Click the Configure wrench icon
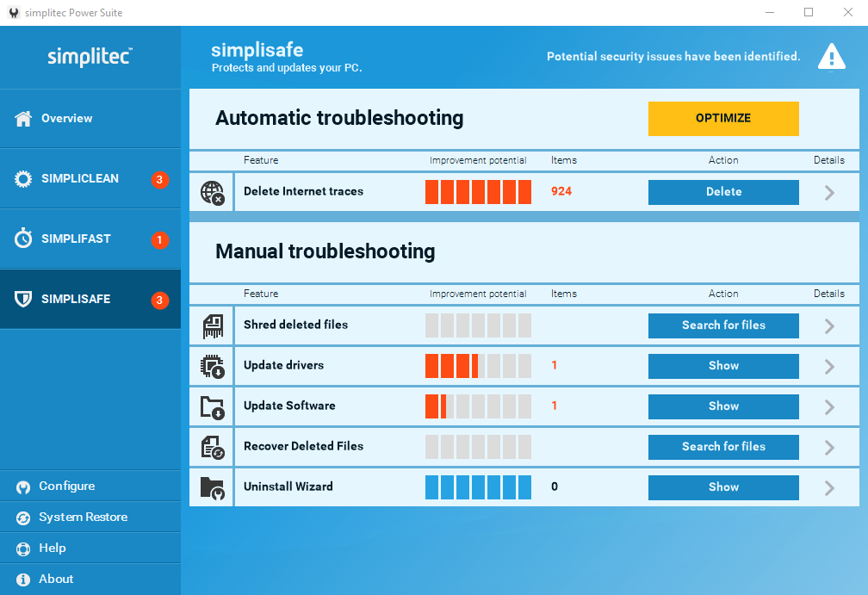 (x=23, y=487)
